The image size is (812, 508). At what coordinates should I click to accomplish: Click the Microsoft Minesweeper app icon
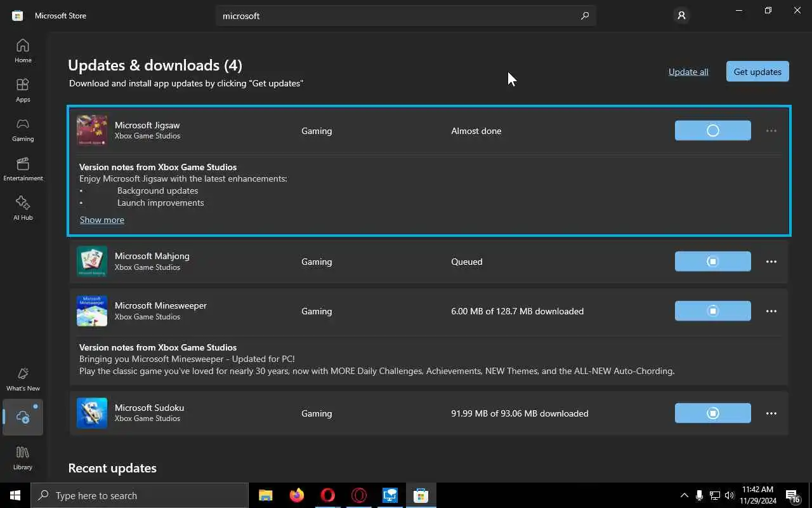(92, 311)
